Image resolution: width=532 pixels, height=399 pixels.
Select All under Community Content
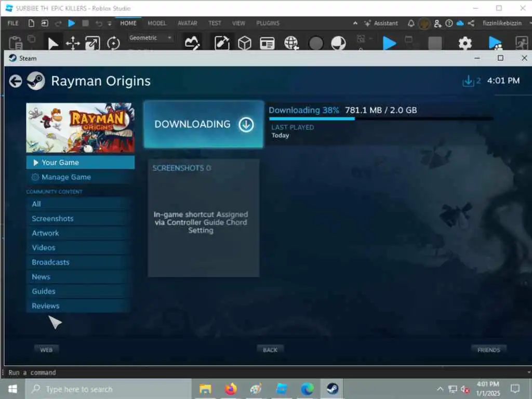[79, 204]
